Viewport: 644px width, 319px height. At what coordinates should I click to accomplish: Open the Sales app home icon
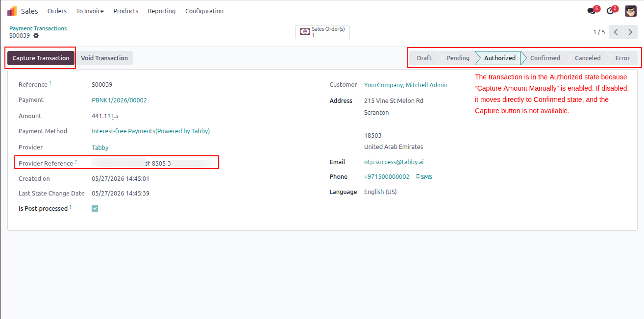point(12,11)
